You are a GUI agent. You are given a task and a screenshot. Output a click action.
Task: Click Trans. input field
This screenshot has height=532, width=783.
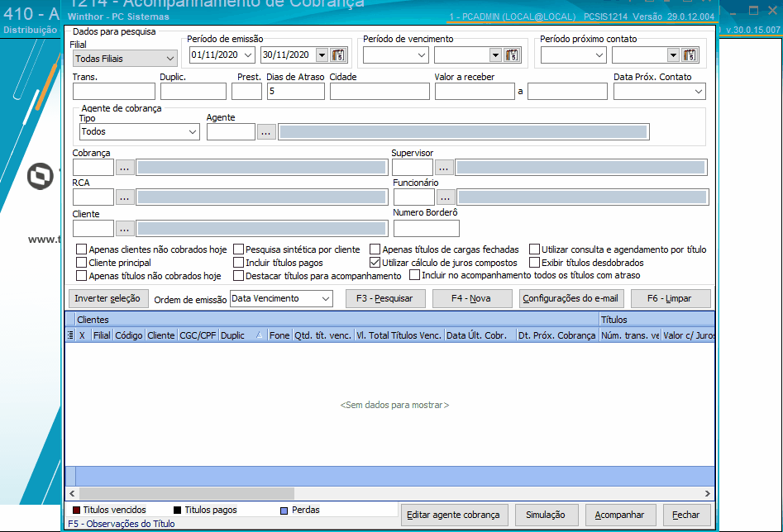[x=114, y=92]
